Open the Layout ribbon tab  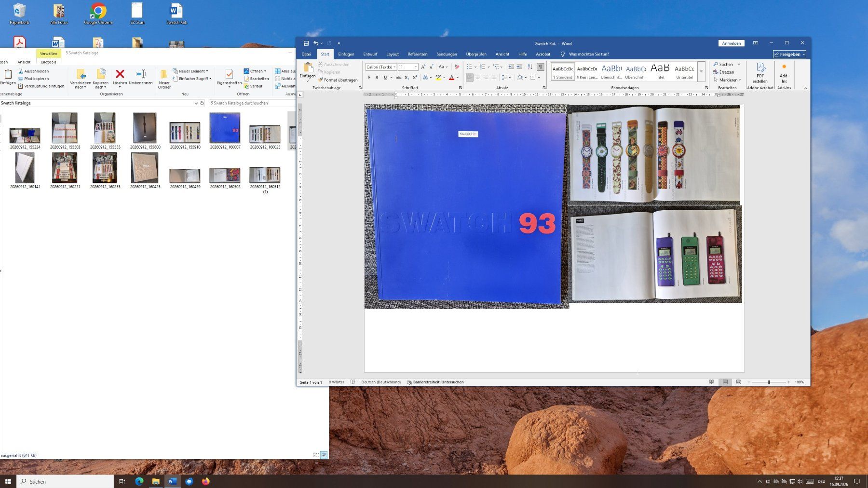(x=393, y=54)
